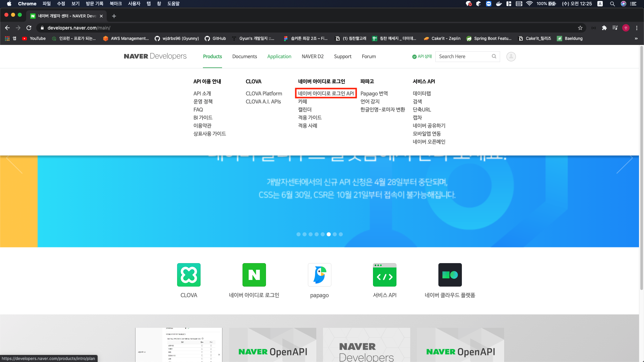The image size is (644, 362).
Task: Open the 네이버 오픈메인 link
Action: [429, 142]
